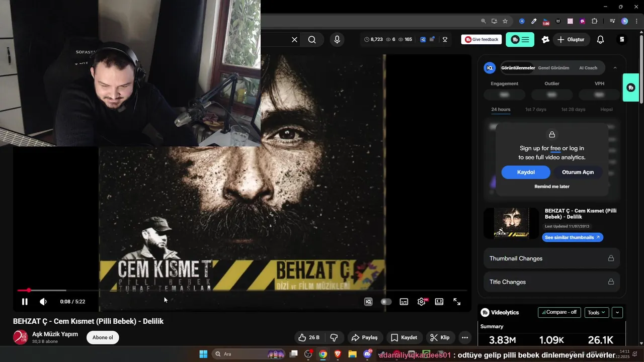Open the Windows Start menu
This screenshot has width=644, height=362.
pos(203,354)
